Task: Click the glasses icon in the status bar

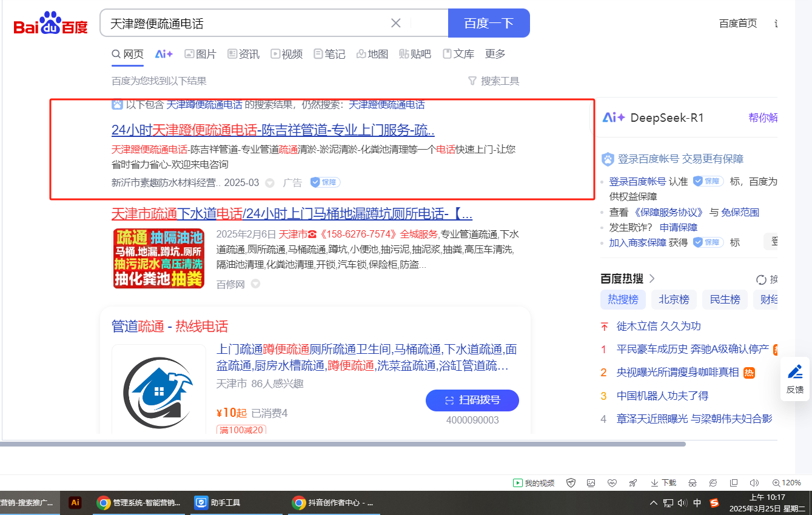Action: (x=692, y=483)
